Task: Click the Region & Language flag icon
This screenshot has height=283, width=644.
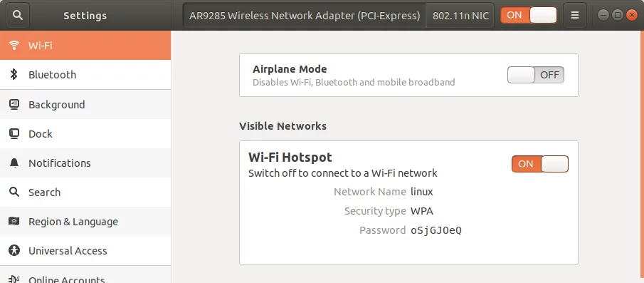Action: click(x=14, y=221)
